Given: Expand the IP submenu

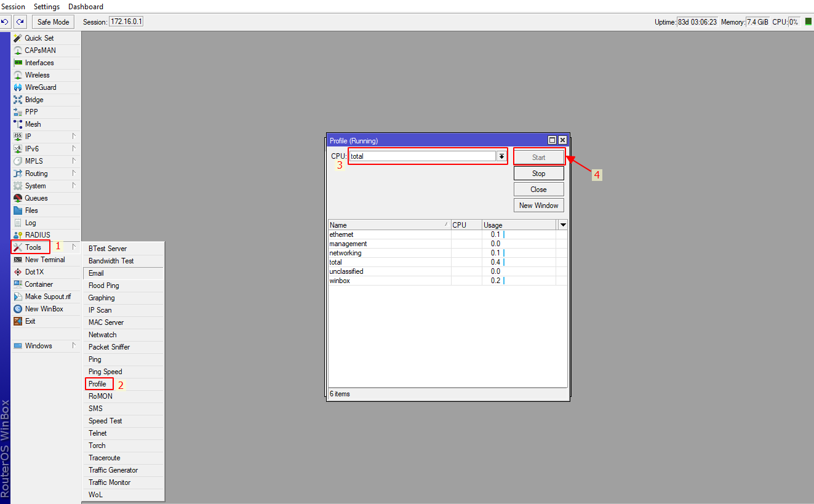Looking at the screenshot, I should (28, 136).
